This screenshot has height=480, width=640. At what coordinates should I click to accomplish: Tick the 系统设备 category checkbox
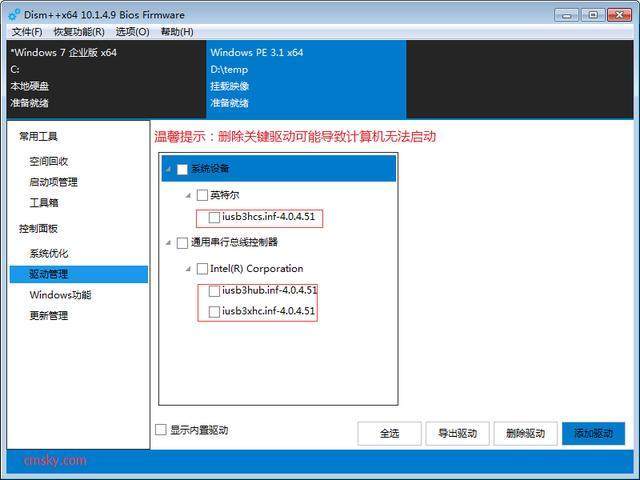[x=182, y=169]
